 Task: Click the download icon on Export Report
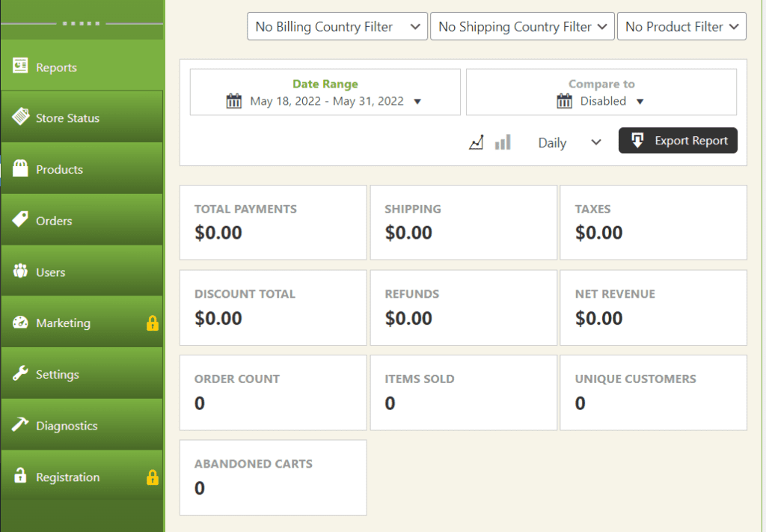[637, 140]
